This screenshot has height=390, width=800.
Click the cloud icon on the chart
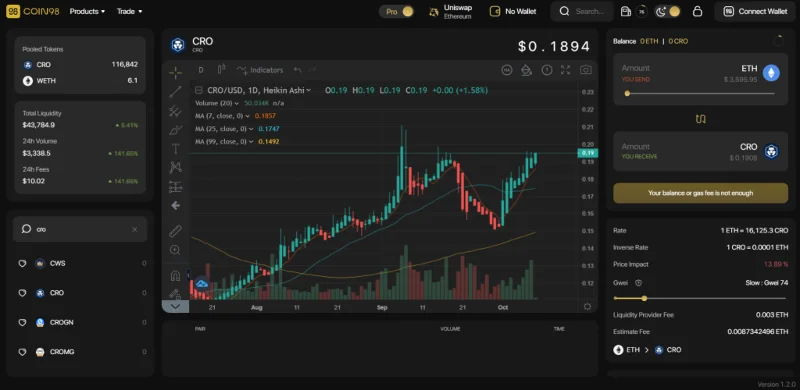[202, 284]
